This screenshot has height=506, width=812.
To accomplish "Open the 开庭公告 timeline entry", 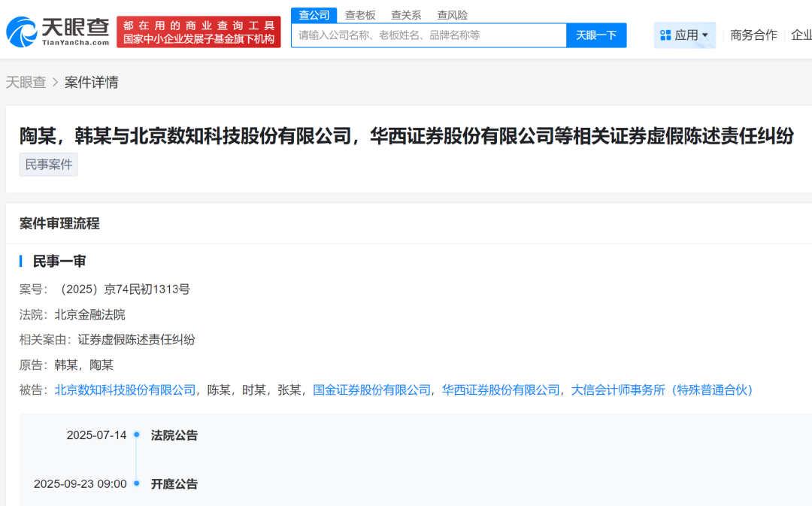I will click(x=174, y=483).
